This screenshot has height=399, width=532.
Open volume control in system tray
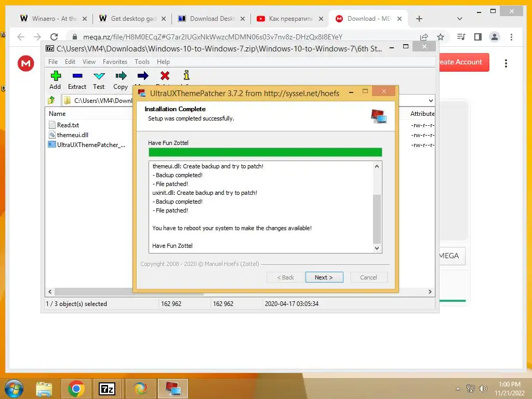[483, 389]
